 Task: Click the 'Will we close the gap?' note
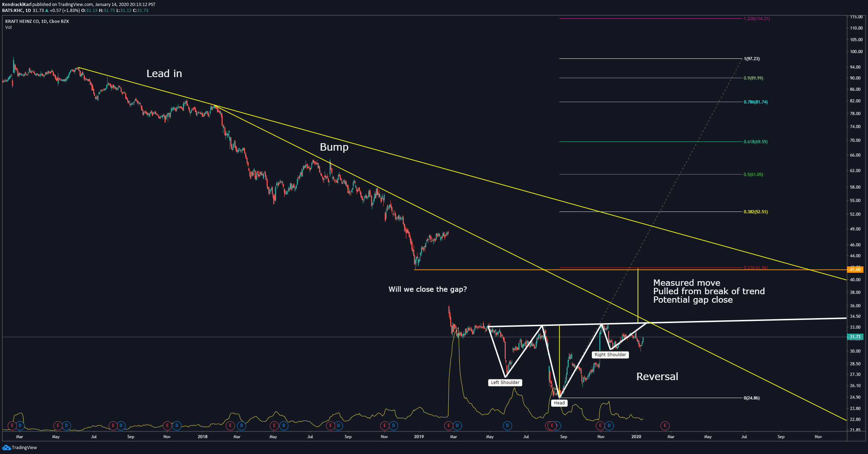click(428, 289)
